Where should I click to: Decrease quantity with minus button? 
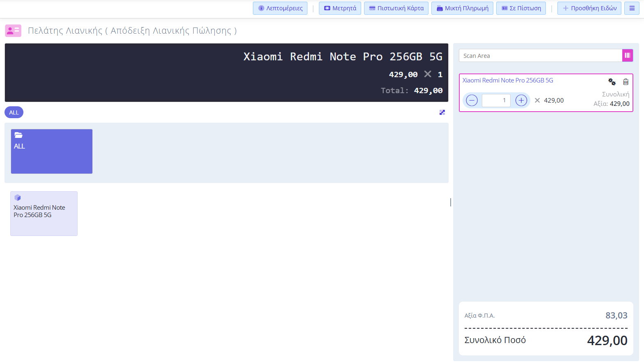click(472, 101)
